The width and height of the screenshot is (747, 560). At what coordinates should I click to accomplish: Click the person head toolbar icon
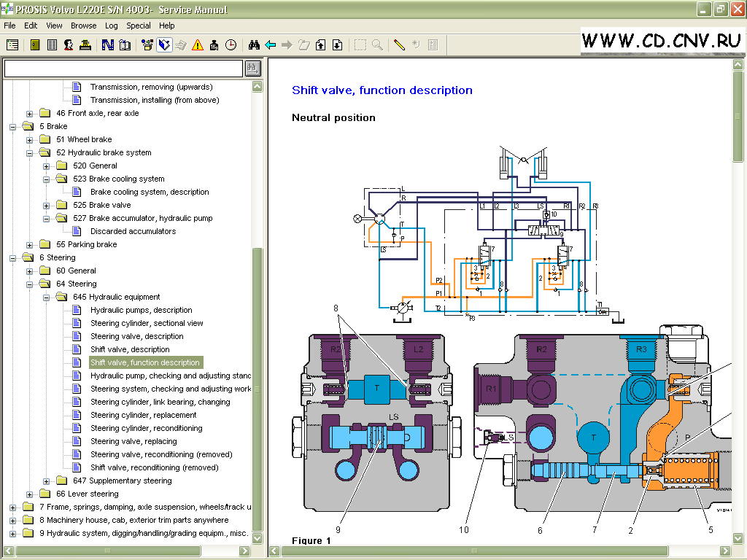coord(69,44)
